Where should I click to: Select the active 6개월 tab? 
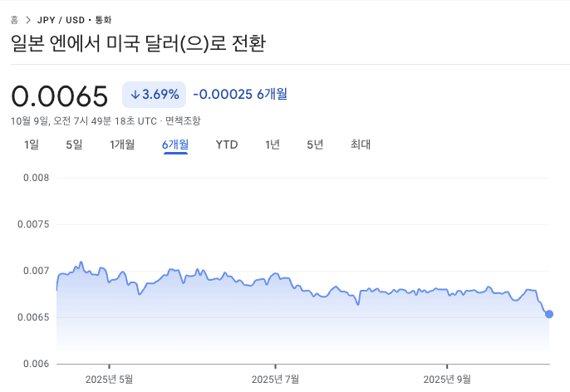pyautogui.click(x=175, y=145)
